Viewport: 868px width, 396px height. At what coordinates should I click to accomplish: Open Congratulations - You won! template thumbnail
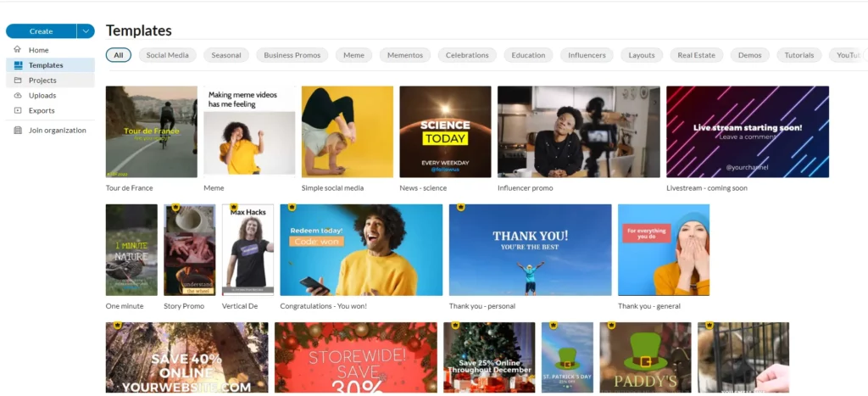point(361,250)
